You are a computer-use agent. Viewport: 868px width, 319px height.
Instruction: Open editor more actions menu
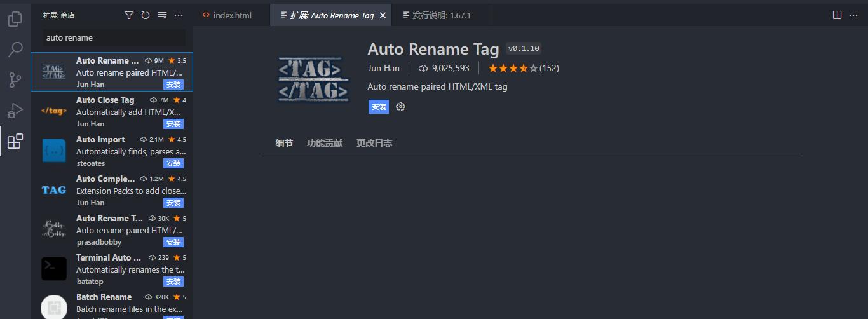coord(853,15)
